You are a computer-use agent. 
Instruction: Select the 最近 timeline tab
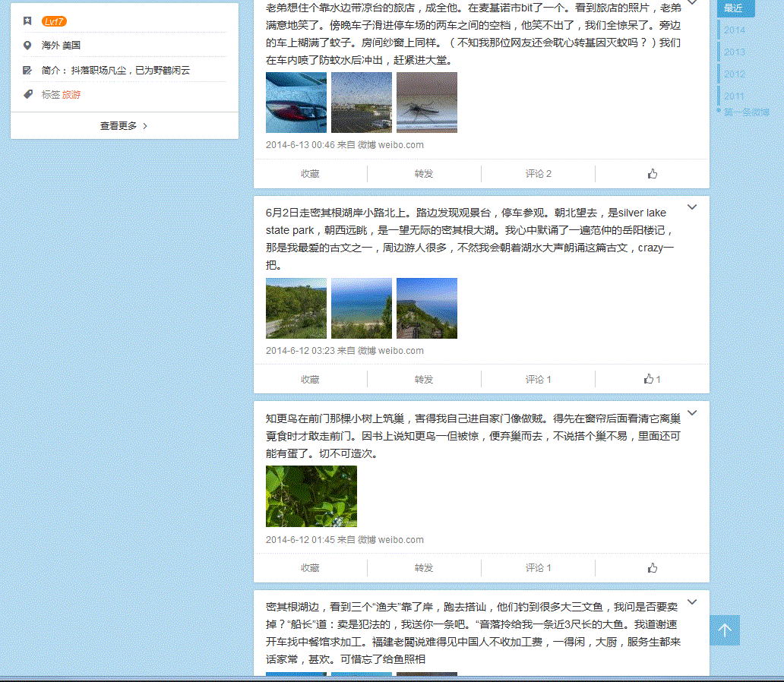734,8
